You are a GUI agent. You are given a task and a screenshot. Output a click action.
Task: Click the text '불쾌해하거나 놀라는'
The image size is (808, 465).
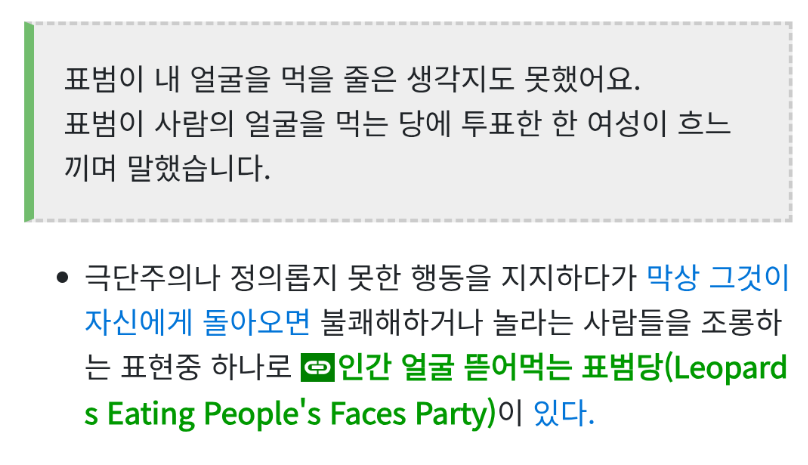click(x=447, y=323)
